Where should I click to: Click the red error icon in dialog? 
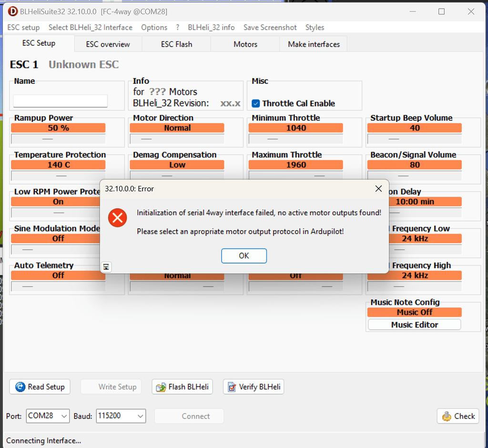[x=117, y=218]
